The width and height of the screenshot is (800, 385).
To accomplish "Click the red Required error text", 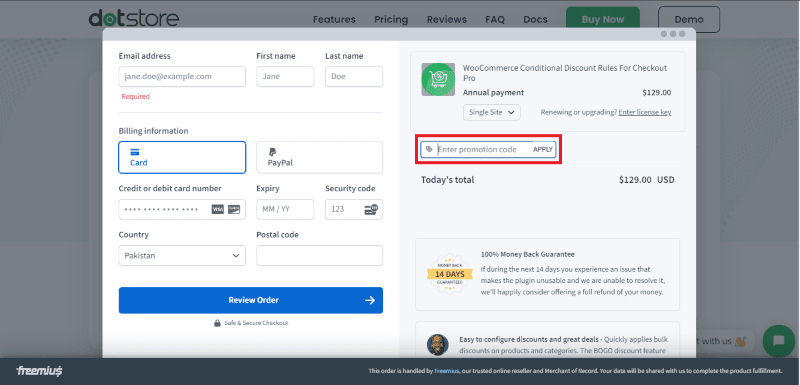I will click(x=136, y=96).
